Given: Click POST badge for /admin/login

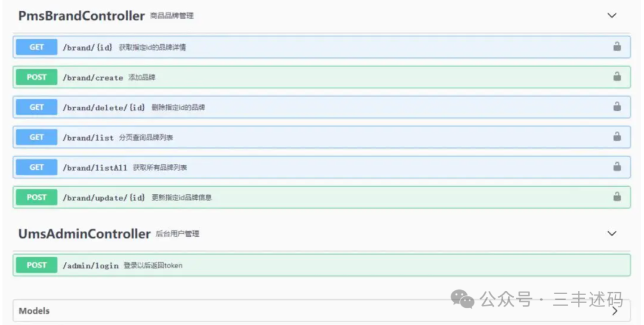Looking at the screenshot, I should pos(36,265).
